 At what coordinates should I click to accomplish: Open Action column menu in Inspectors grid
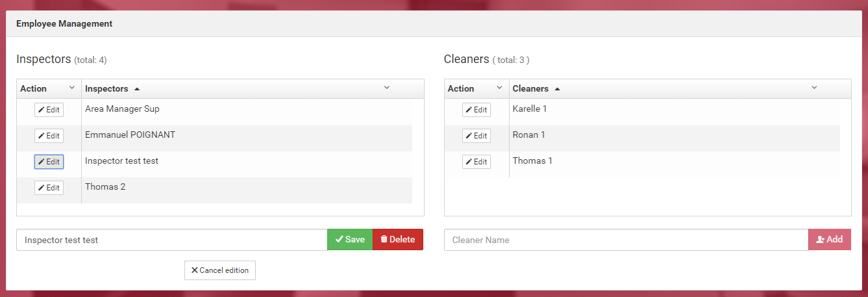click(72, 88)
